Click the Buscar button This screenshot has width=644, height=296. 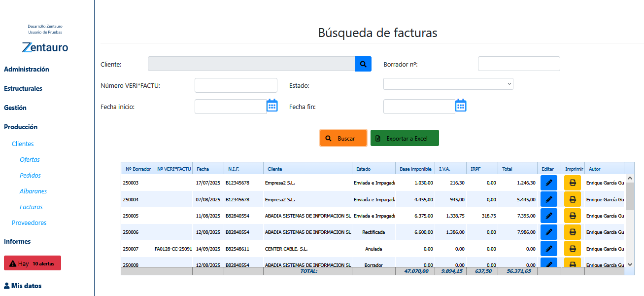(343, 138)
